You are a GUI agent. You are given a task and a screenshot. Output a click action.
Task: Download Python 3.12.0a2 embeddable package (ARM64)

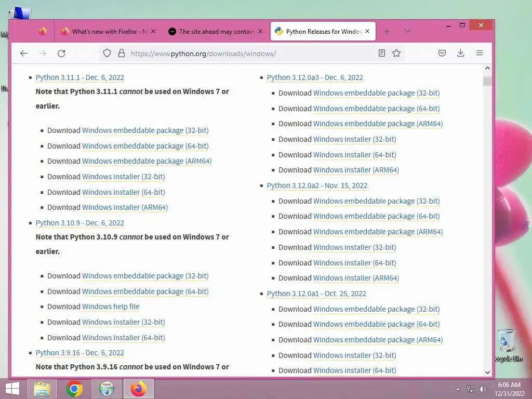378,232
